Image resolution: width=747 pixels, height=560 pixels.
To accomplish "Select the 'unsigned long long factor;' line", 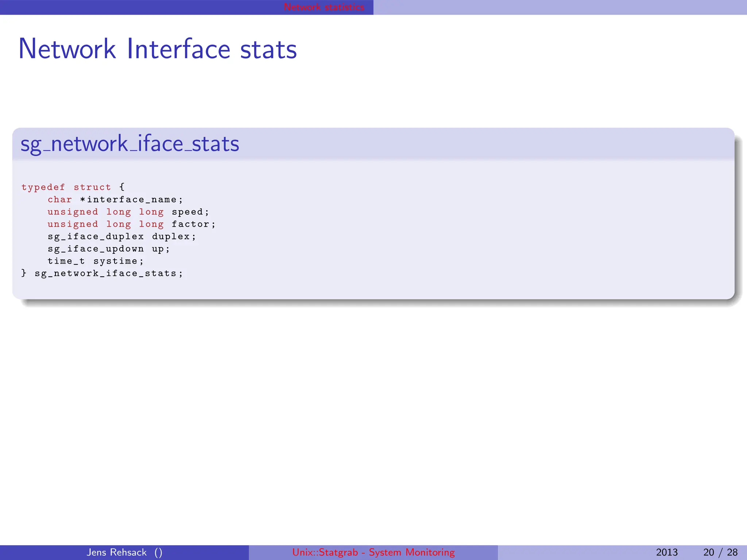I will (x=131, y=224).
